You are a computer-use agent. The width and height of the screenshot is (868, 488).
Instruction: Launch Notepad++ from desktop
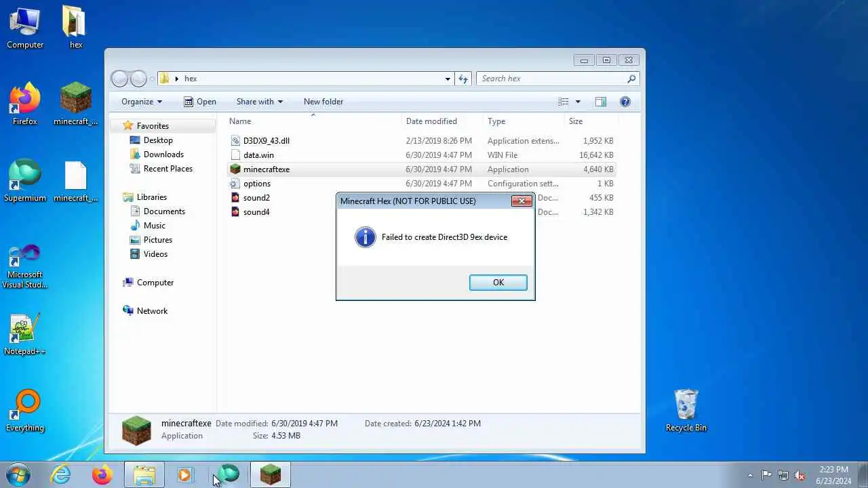click(25, 334)
